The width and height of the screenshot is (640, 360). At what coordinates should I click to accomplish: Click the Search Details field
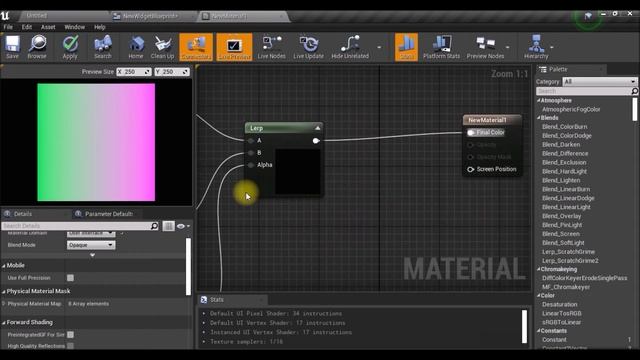click(x=80, y=226)
